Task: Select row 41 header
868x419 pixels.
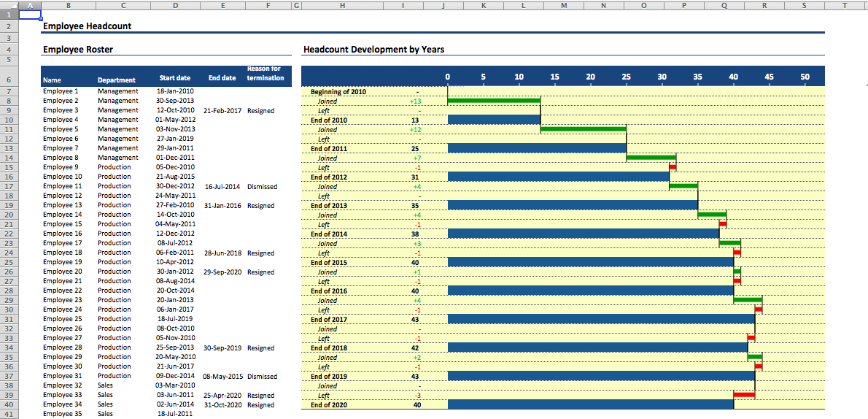Action: pyautogui.click(x=9, y=414)
